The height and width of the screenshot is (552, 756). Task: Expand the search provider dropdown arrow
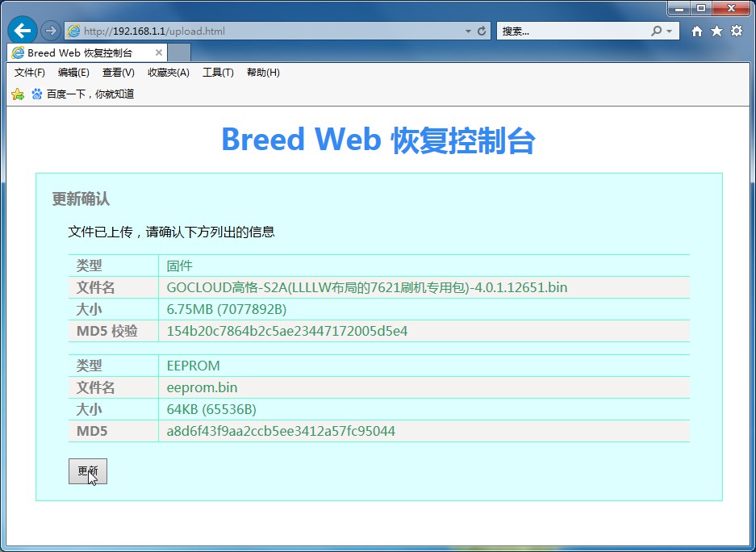pyautogui.click(x=670, y=31)
